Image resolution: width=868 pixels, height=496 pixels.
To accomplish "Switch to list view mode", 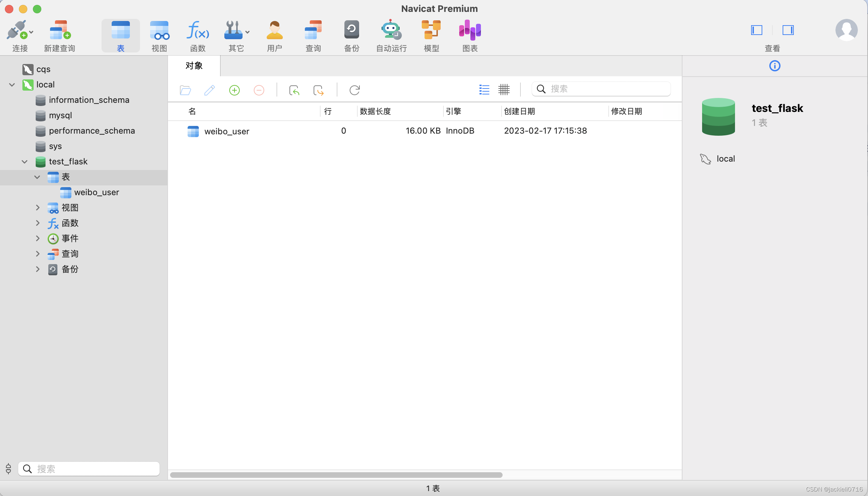I will click(484, 90).
